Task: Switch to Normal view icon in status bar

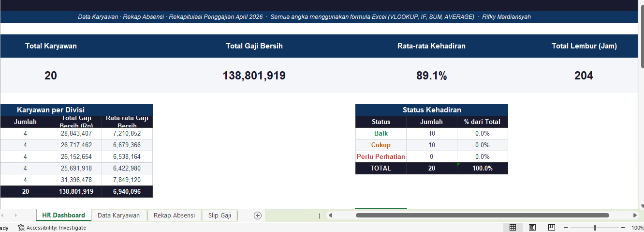Action: click(513, 227)
